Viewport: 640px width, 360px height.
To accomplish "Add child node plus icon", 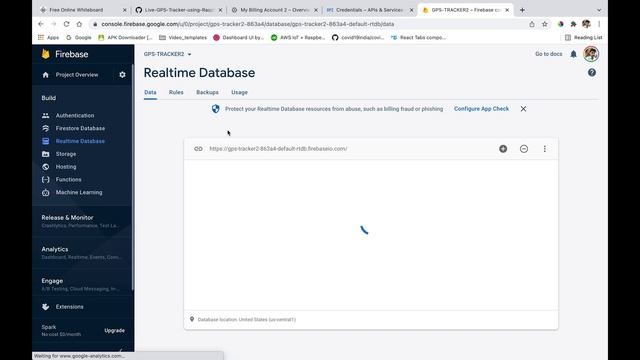I will coord(503,149).
